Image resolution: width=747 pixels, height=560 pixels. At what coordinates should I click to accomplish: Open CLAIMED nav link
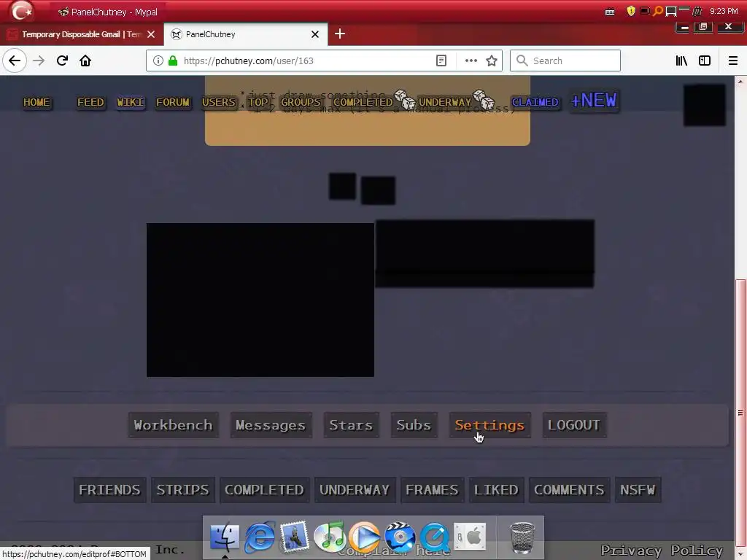coord(535,102)
